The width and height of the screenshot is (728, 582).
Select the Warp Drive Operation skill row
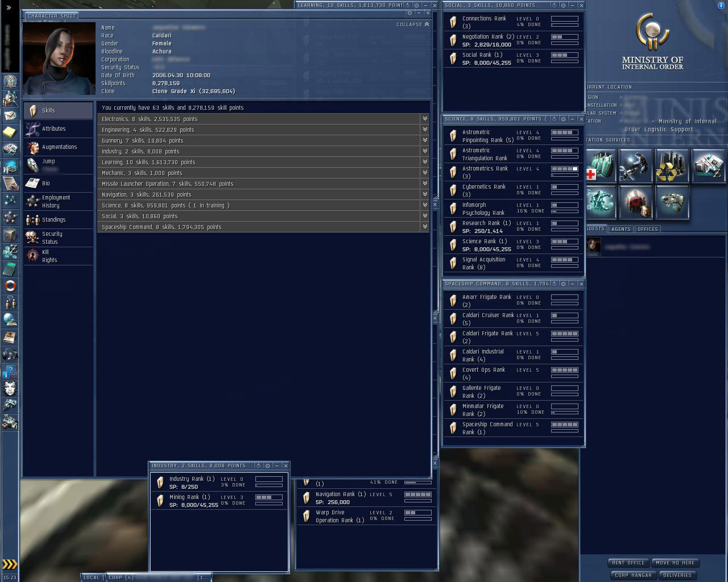click(367, 516)
